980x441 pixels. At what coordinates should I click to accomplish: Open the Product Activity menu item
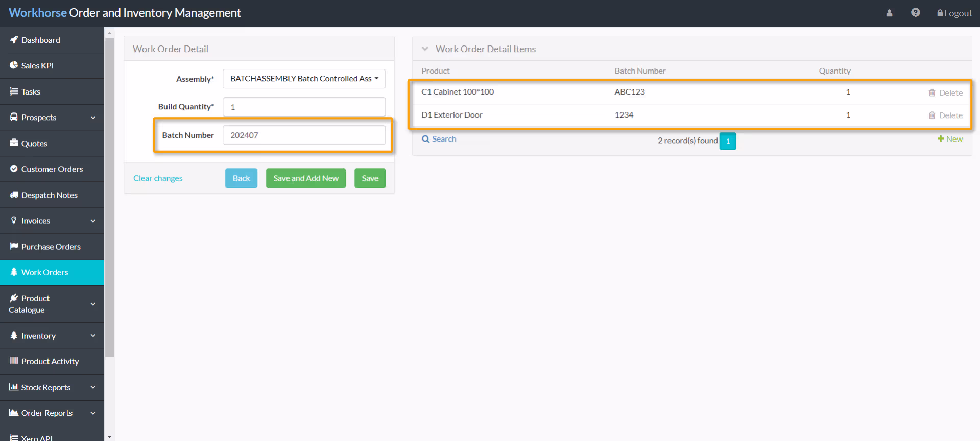click(52, 361)
